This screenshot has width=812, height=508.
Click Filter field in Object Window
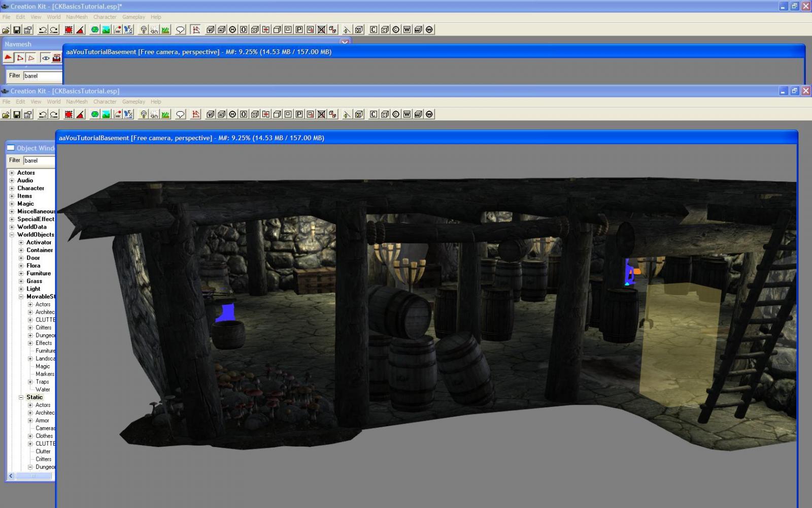coord(39,161)
